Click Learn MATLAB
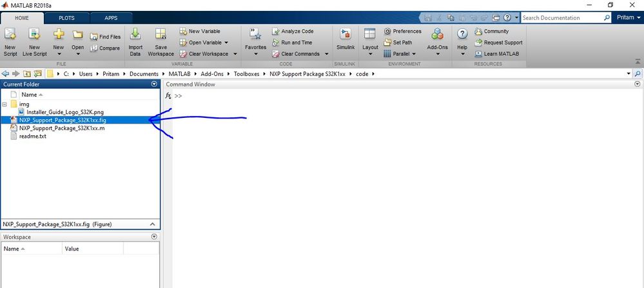Image resolution: width=644 pixels, height=288 pixels. coord(496,53)
